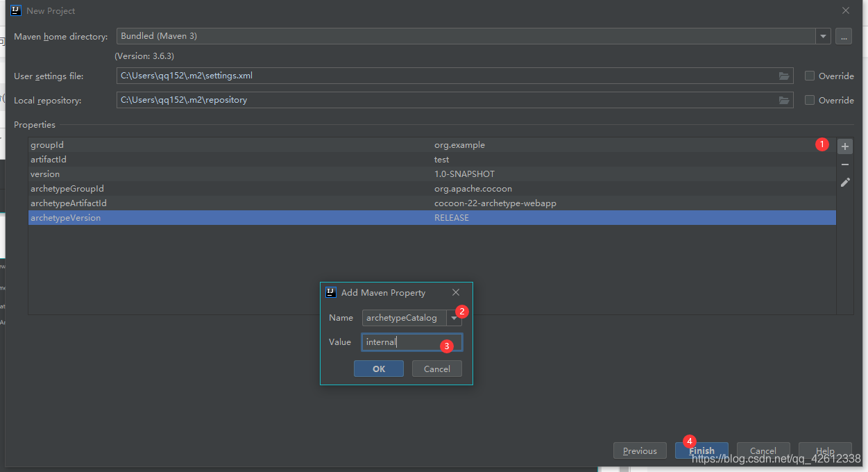Confirm property with OK button

(x=379, y=369)
